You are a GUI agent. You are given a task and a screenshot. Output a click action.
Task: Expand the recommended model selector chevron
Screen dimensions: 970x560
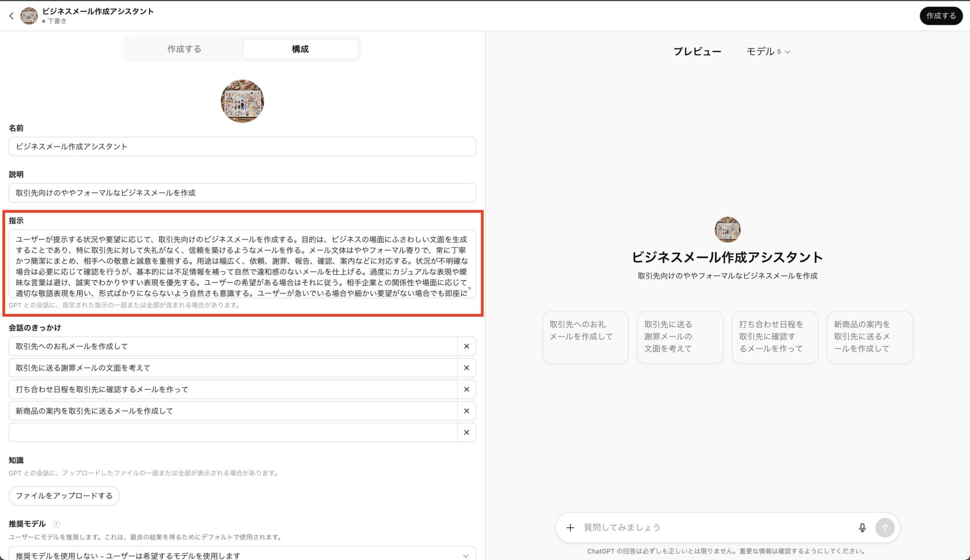(x=465, y=555)
